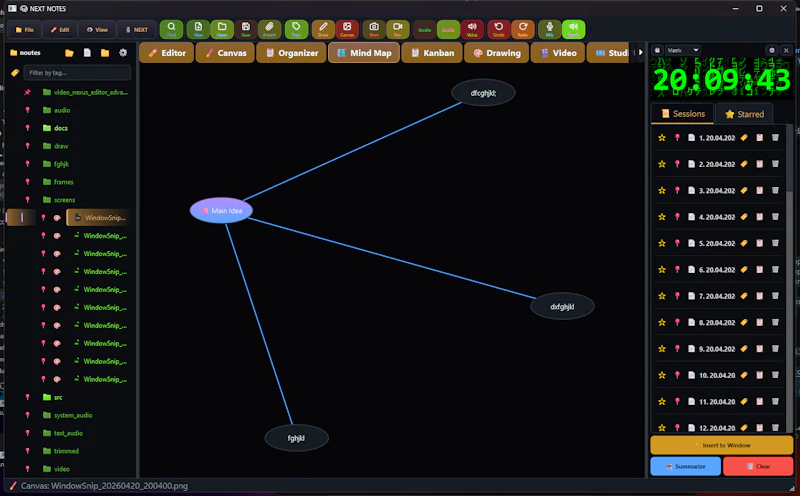Expand the trimmed folder
The height and width of the screenshot is (496, 800).
click(61, 451)
